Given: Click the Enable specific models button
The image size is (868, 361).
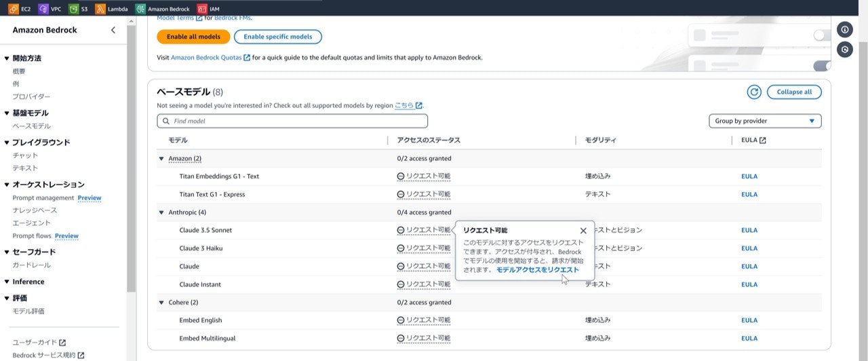Looking at the screenshot, I should tap(278, 37).
